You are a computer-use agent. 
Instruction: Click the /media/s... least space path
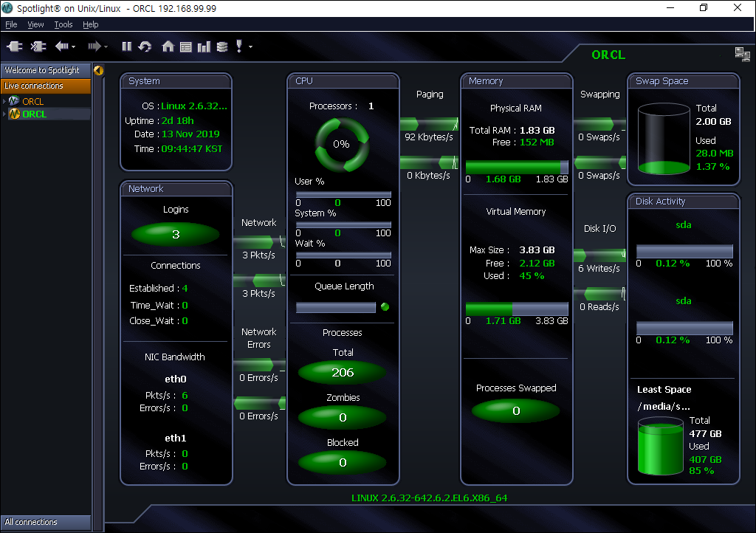point(664,407)
